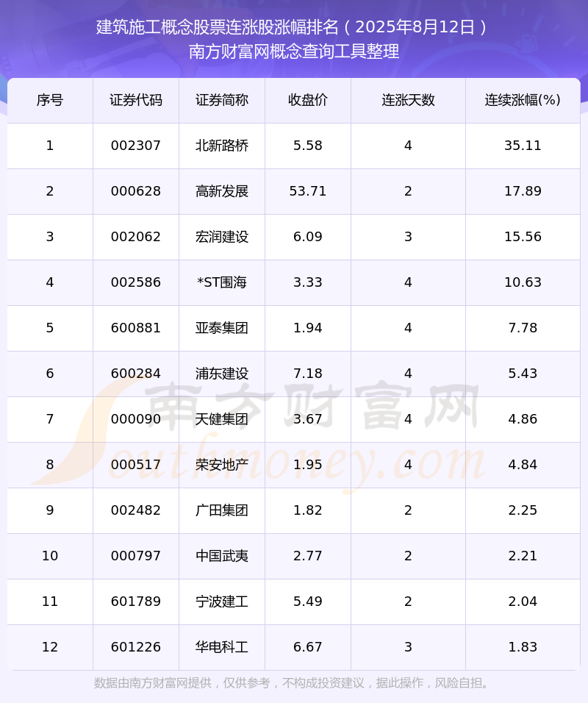
Task: Select stock code 002062
Action: 136,237
